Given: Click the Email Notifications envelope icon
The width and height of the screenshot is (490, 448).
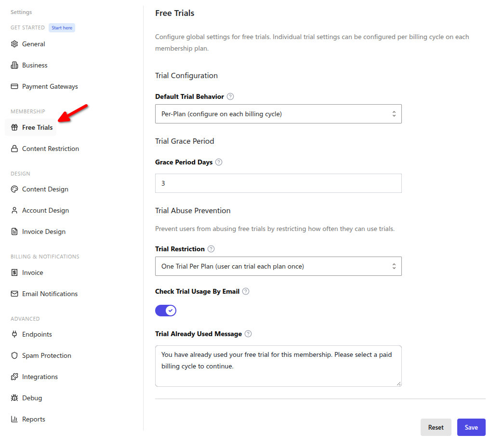Looking at the screenshot, I should (14, 294).
